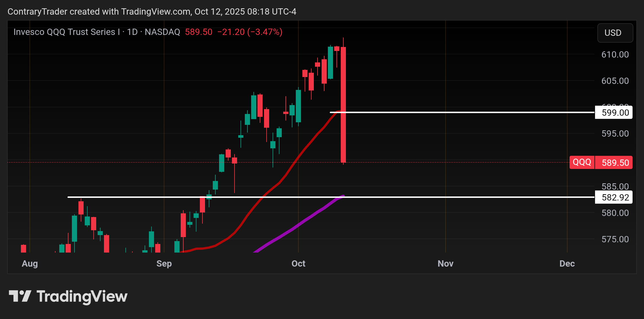644x319 pixels.
Task: Click the Oct label on time axis
Action: click(x=298, y=263)
